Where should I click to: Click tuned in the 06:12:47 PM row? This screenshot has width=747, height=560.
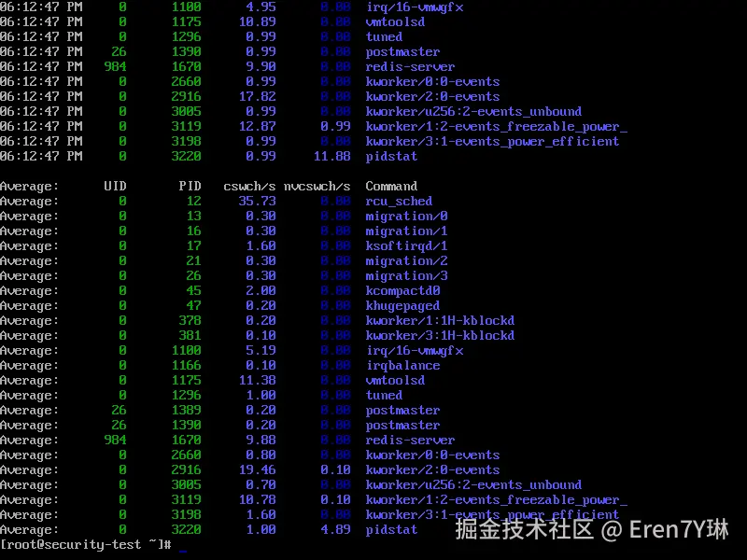(384, 36)
